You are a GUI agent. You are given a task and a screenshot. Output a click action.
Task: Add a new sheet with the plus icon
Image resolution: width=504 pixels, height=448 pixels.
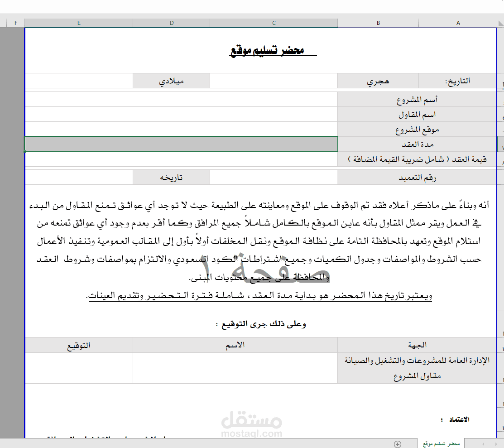[x=398, y=444]
